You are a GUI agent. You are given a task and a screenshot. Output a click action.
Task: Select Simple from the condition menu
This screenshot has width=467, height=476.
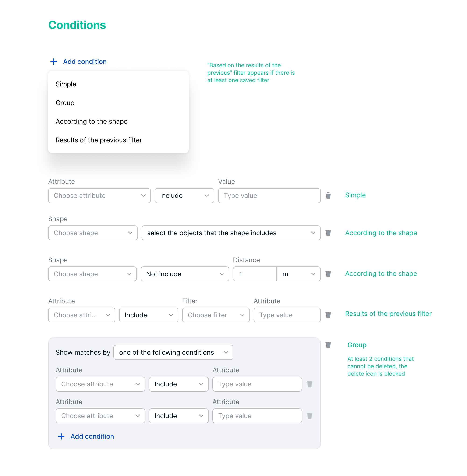[66, 84]
